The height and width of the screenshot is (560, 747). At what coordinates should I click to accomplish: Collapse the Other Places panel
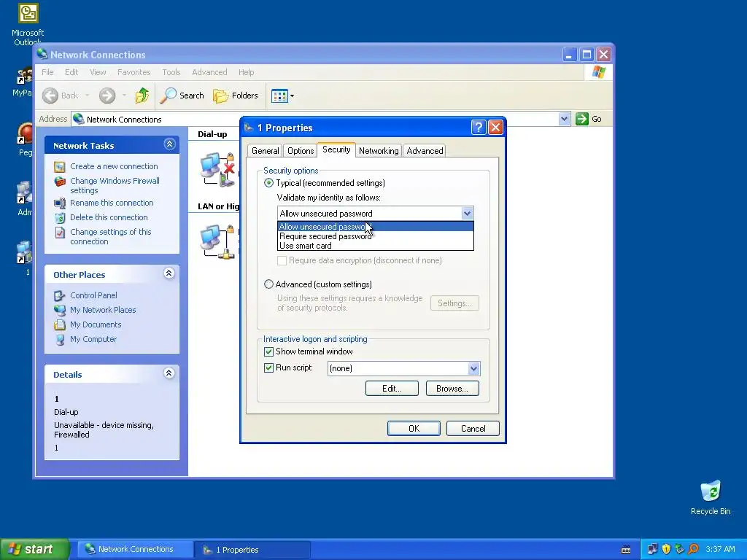[x=169, y=273]
